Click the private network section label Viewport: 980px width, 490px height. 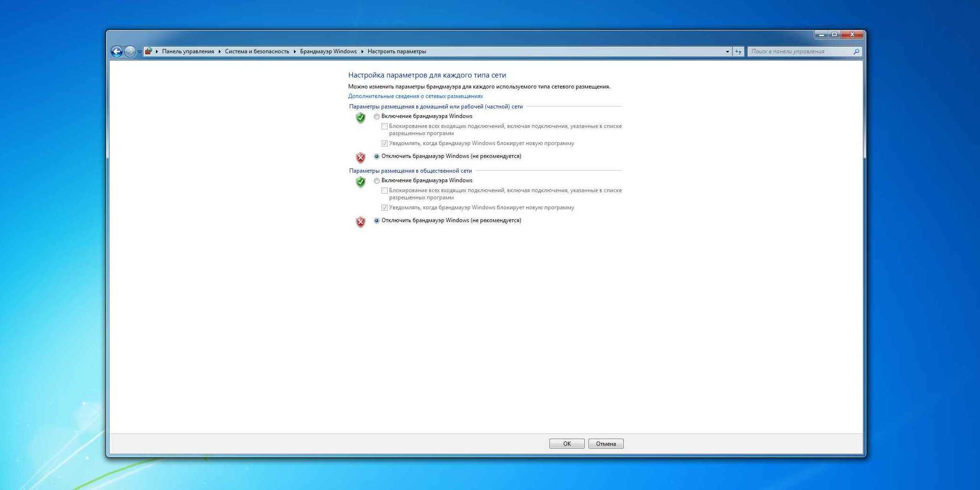pos(436,107)
